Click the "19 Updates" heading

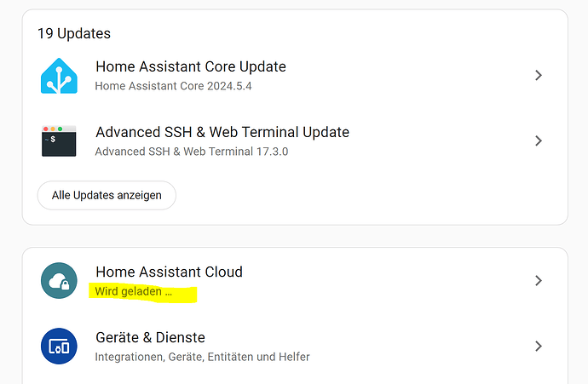(x=74, y=34)
